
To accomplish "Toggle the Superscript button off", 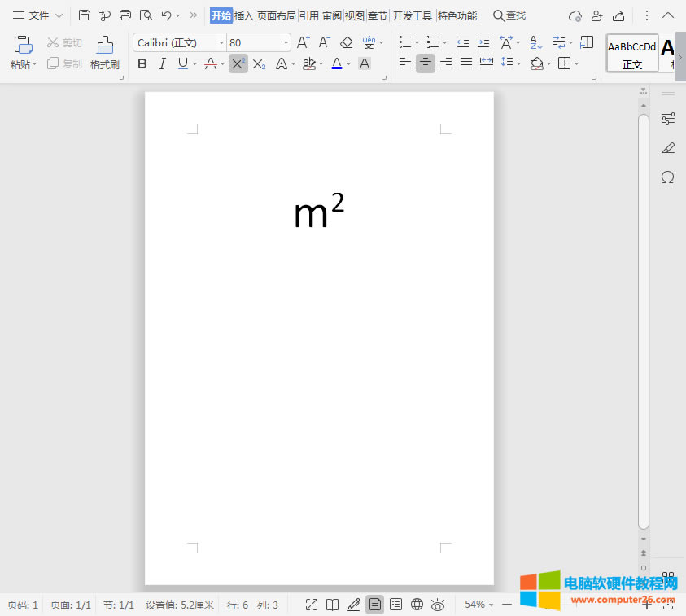I will (x=238, y=63).
